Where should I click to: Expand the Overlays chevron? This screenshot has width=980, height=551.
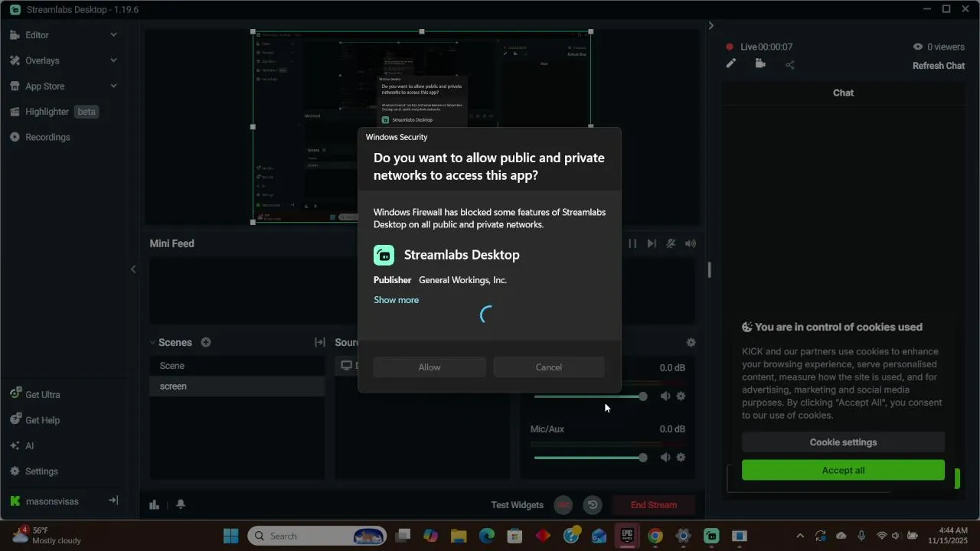pyautogui.click(x=113, y=60)
